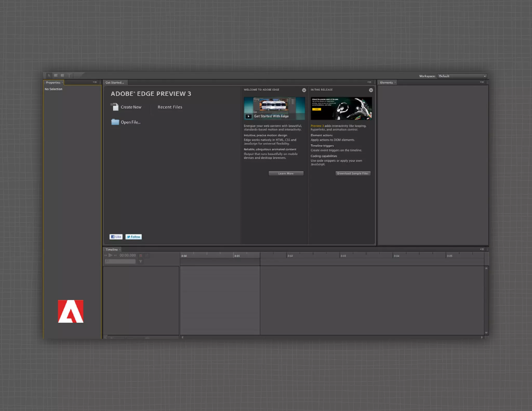Select the Rounded Rectangle tool

pyautogui.click(x=62, y=76)
